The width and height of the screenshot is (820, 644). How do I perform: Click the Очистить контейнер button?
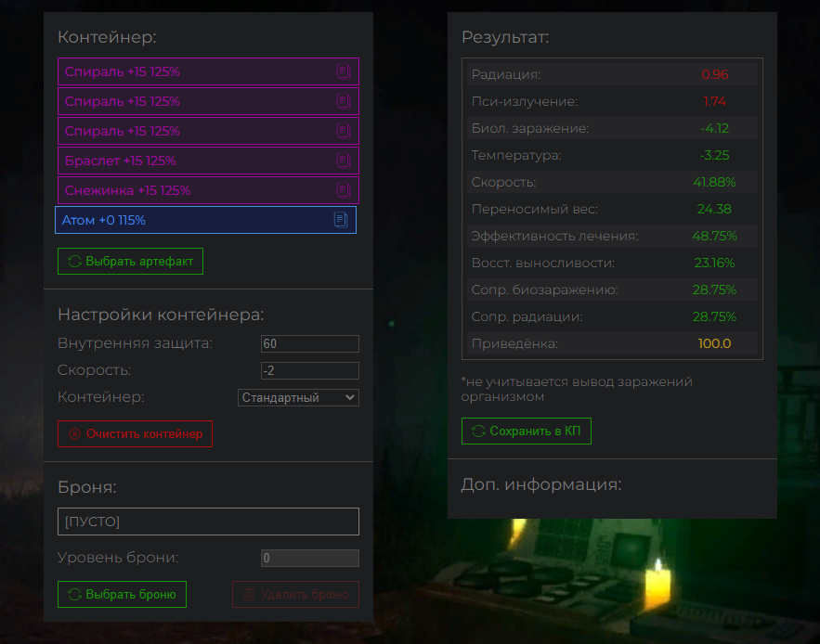[x=135, y=434]
